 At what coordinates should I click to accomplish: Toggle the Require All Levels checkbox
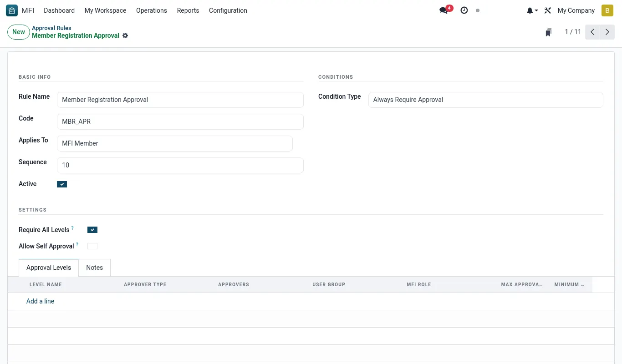point(92,230)
